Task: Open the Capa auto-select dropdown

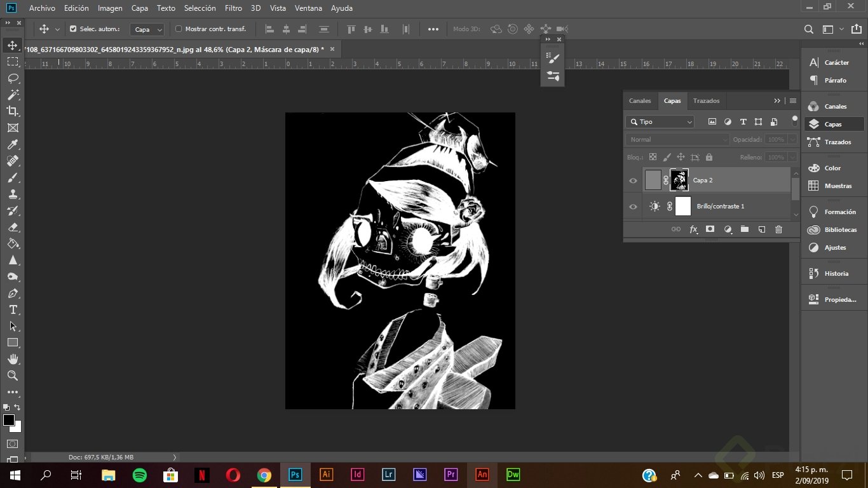Action: click(147, 29)
